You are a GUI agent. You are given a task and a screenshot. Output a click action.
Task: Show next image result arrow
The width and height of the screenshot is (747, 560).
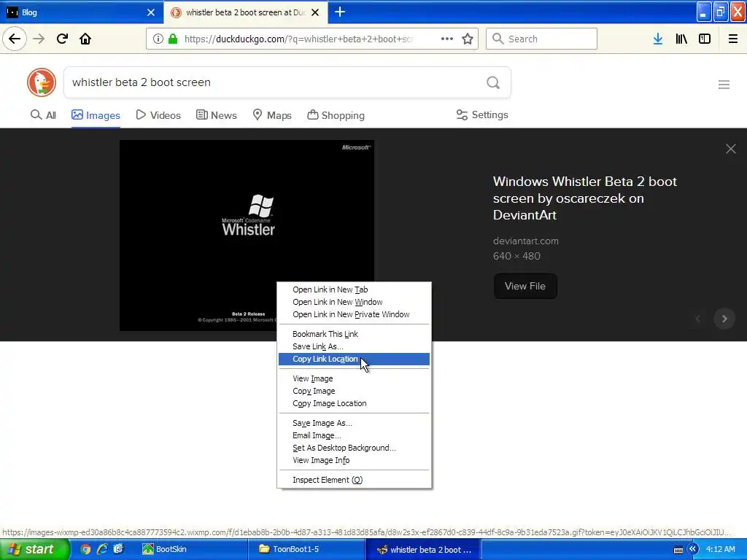[x=724, y=319]
